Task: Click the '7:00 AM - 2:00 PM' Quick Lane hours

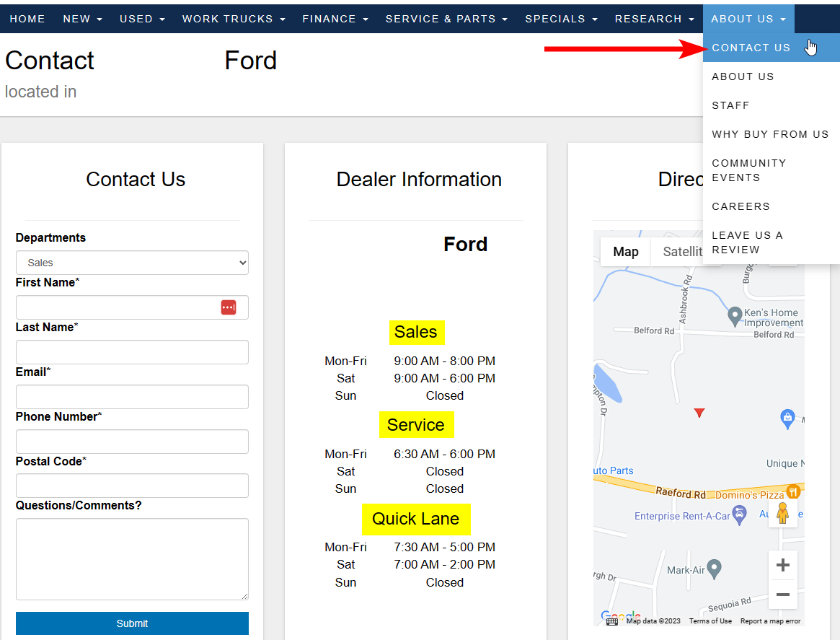Action: click(x=444, y=564)
